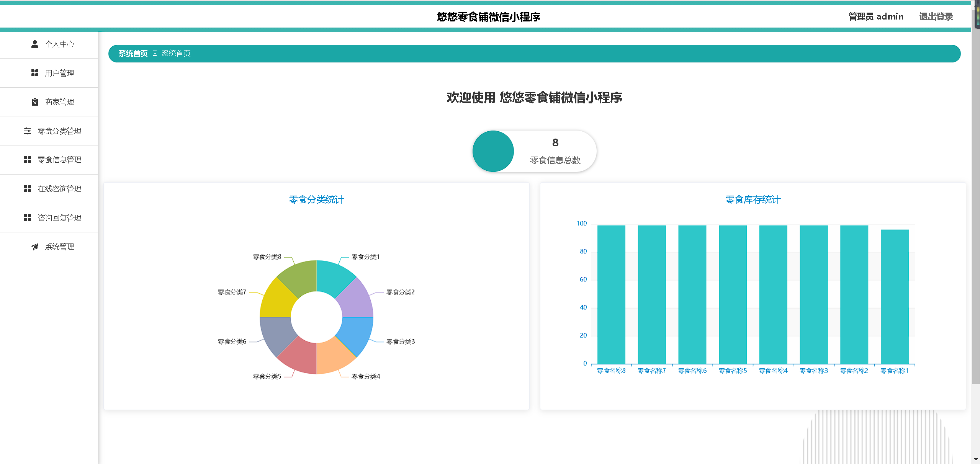The height and width of the screenshot is (464, 980).
Task: Click the paper plane icon beside 系统管理
Action: [35, 247]
